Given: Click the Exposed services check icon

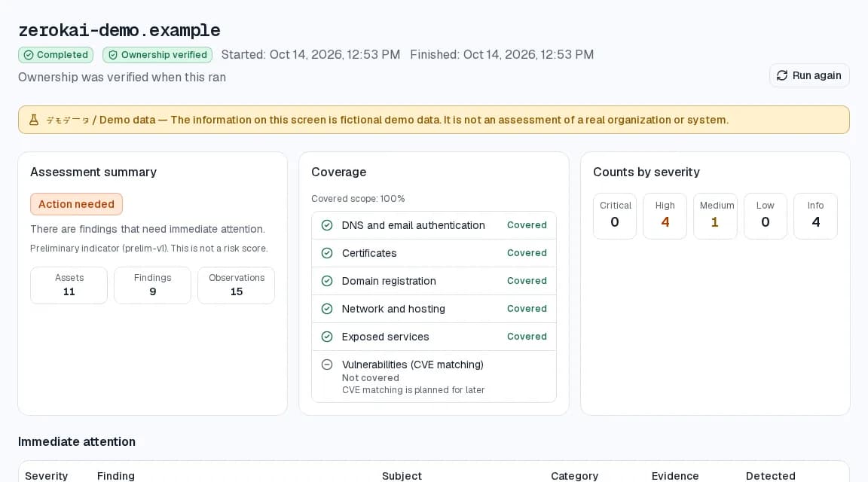Looking at the screenshot, I should pyautogui.click(x=327, y=337).
